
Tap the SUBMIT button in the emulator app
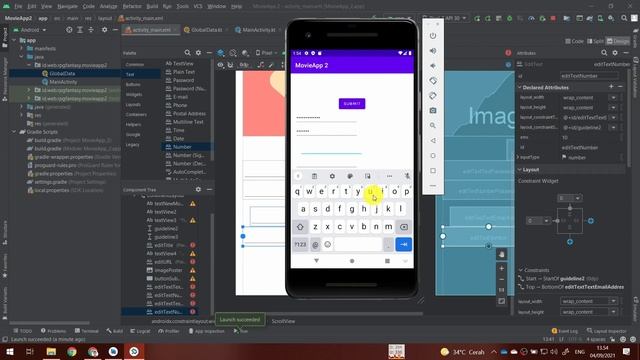[352, 104]
